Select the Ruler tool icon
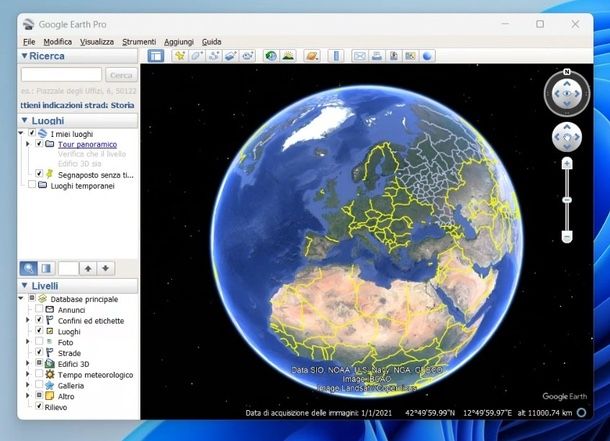Screen dimensions: 610x441 click(336, 56)
